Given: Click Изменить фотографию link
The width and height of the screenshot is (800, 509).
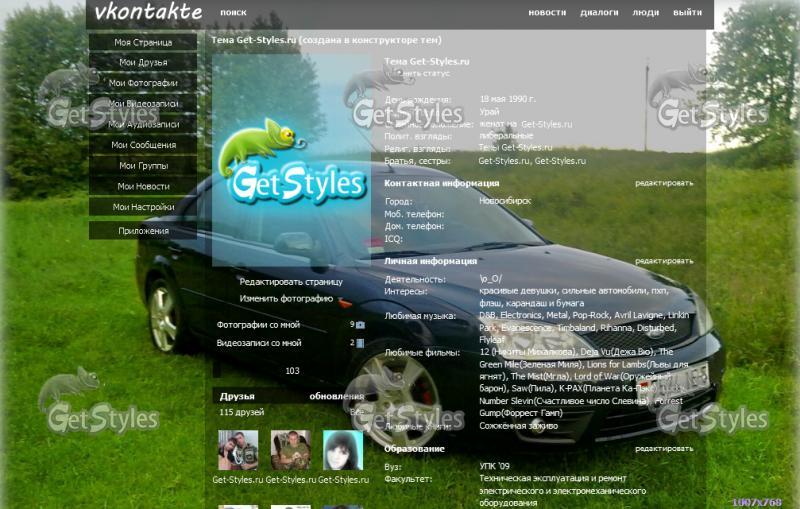Looking at the screenshot, I should (286, 299).
